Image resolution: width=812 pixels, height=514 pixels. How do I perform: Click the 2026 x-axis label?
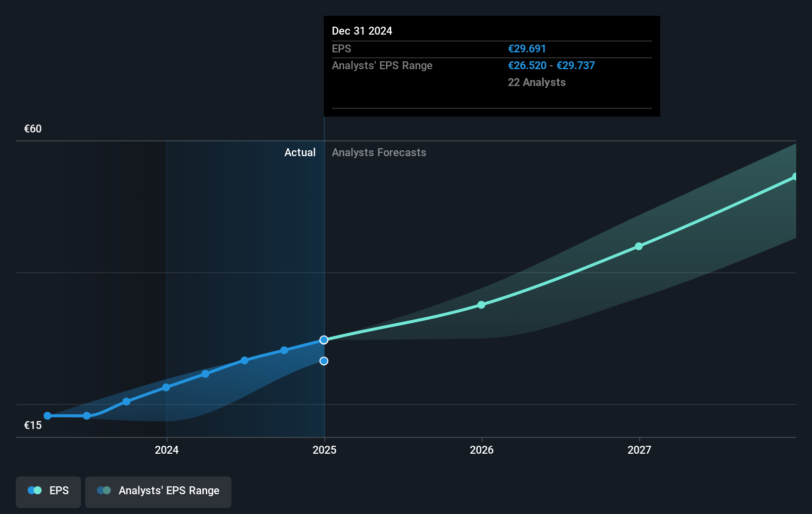482,450
